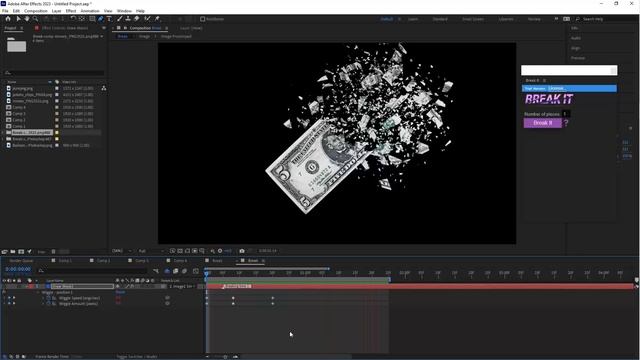The height and width of the screenshot is (360, 640).
Task: Switch to the Render Queue tab
Action: point(21,260)
